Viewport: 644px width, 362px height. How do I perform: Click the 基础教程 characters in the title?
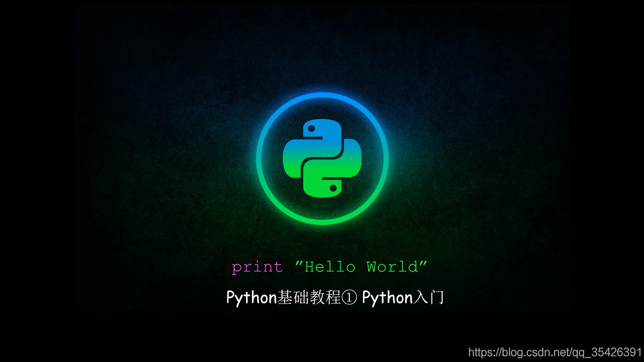[x=309, y=298]
